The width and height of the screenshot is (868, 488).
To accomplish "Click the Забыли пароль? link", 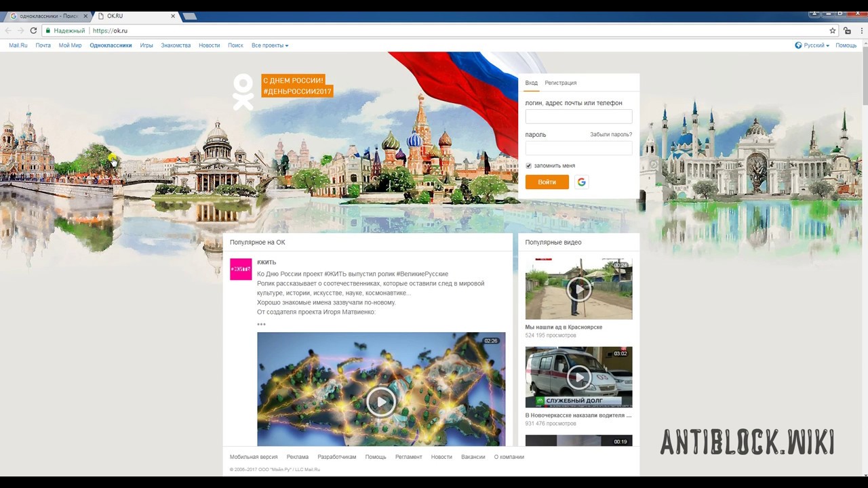I will [x=611, y=134].
